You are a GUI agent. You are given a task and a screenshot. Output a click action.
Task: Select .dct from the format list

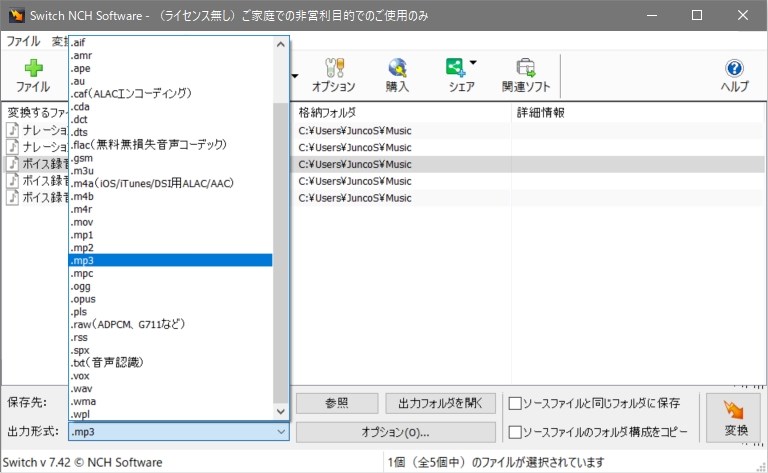171,119
